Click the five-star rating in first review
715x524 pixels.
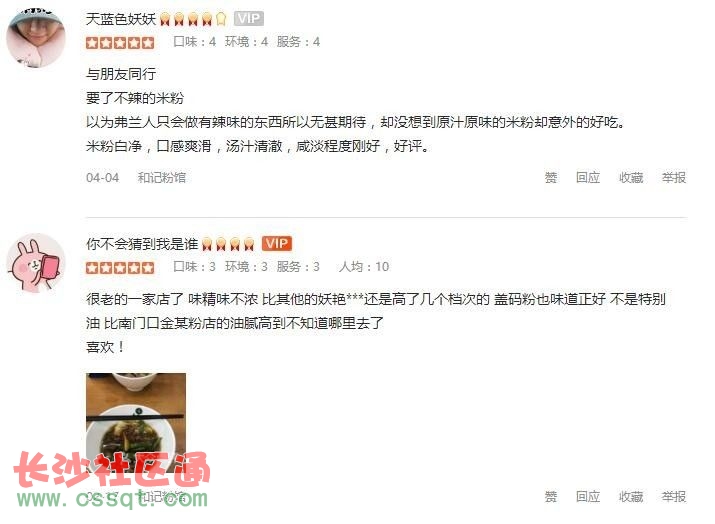pyautogui.click(x=120, y=43)
